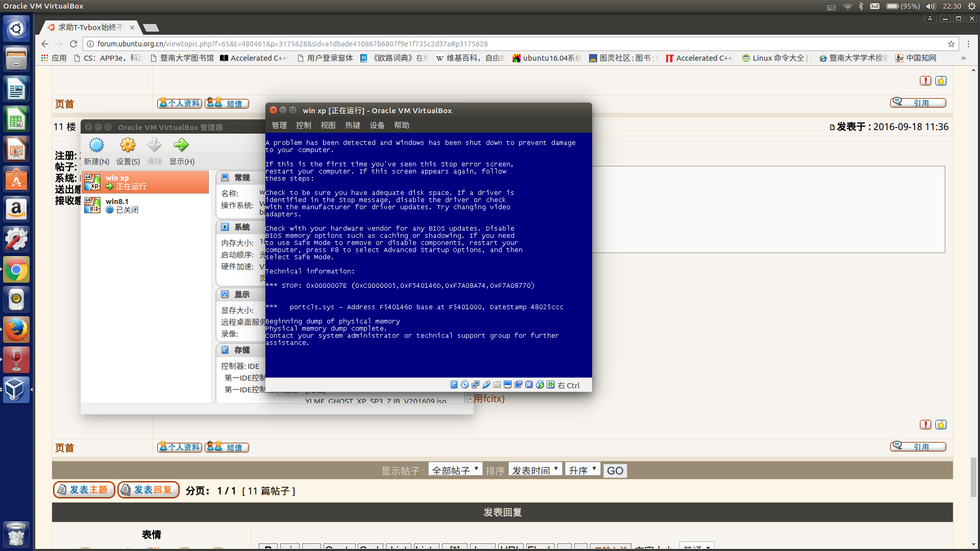This screenshot has height=551, width=980.
Task: Launch Firefox from the launcher
Action: (16, 330)
